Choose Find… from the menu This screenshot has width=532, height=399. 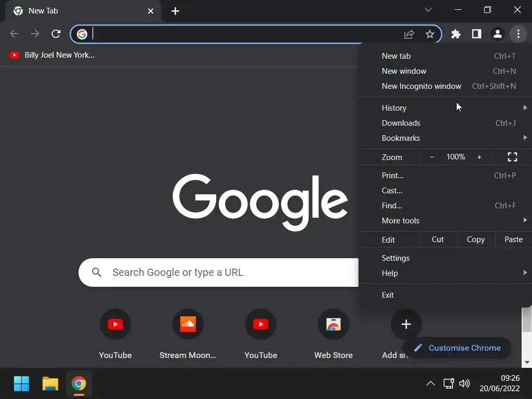tap(445, 206)
